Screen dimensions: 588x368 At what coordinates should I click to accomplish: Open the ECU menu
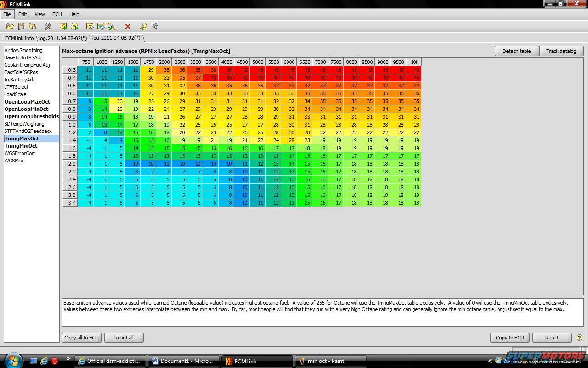point(57,14)
